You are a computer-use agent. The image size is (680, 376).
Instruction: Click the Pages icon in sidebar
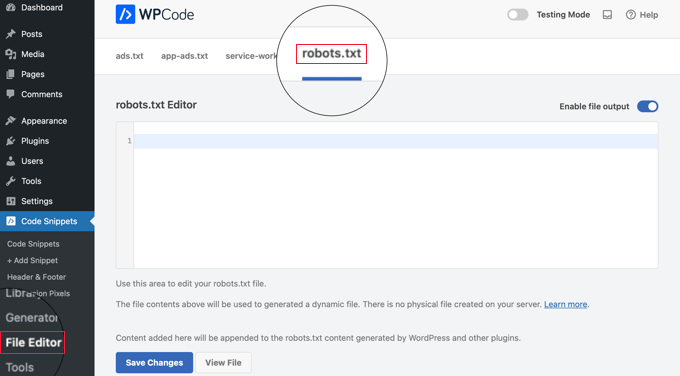point(11,74)
